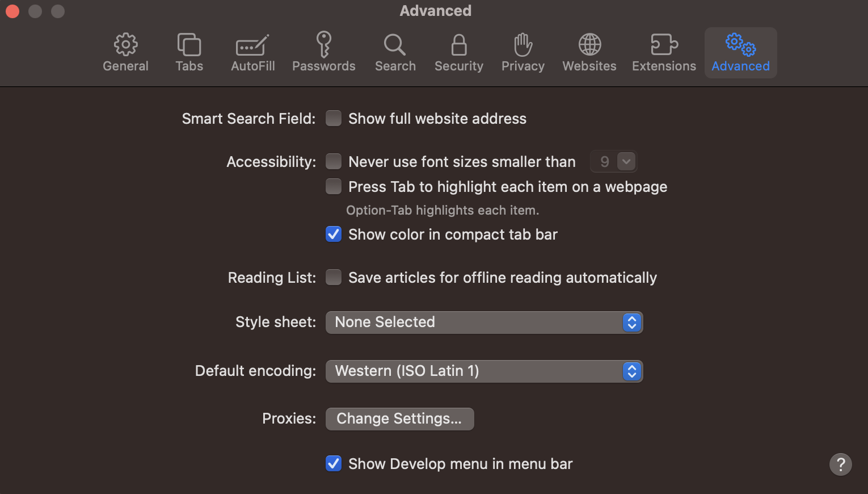Switch to the Tabs preferences pane
This screenshot has height=494, width=868.
189,53
